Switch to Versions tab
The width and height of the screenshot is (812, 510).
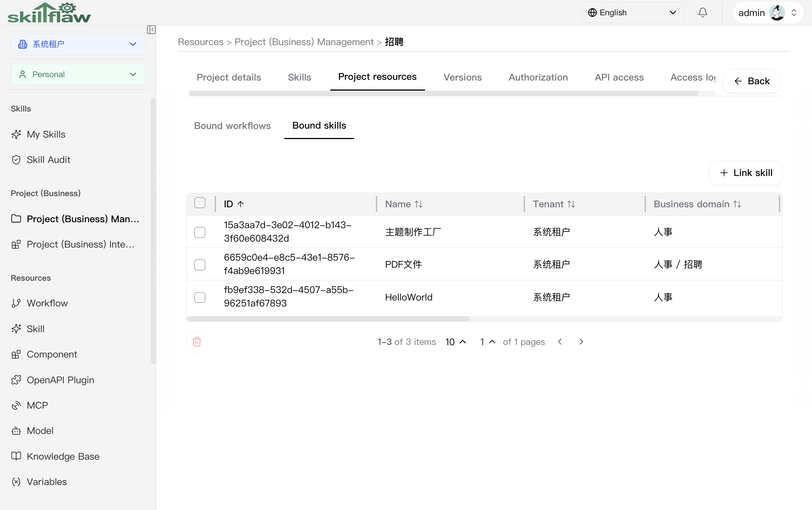pyautogui.click(x=463, y=78)
